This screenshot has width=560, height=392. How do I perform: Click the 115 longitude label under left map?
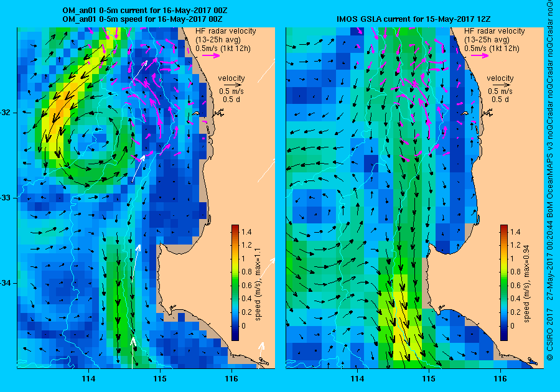click(x=160, y=379)
